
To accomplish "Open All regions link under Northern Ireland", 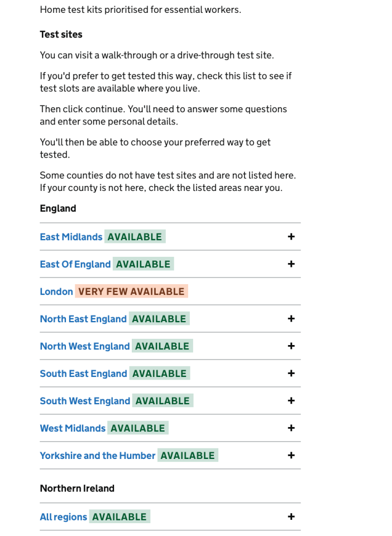I will pos(63,517).
